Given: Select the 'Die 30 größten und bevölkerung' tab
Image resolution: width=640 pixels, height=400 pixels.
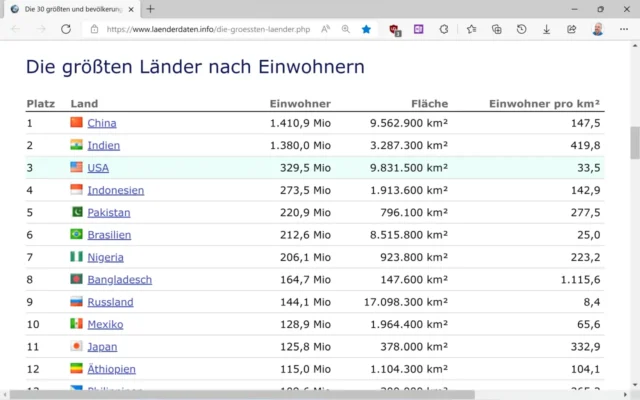Looking at the screenshot, I should pyautogui.click(x=68, y=9).
